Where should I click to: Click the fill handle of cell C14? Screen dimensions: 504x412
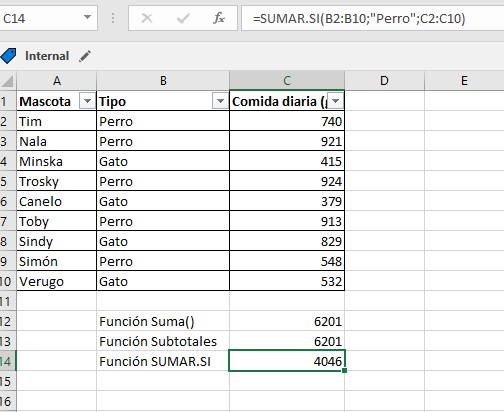(x=344, y=370)
